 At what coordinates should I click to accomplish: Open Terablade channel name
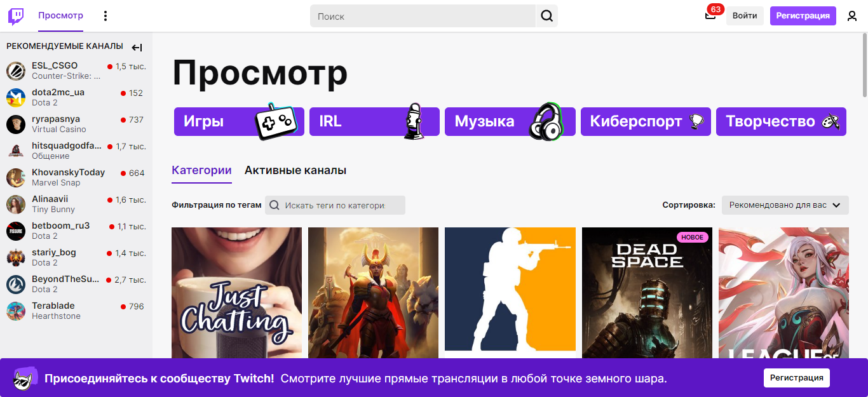click(53, 306)
